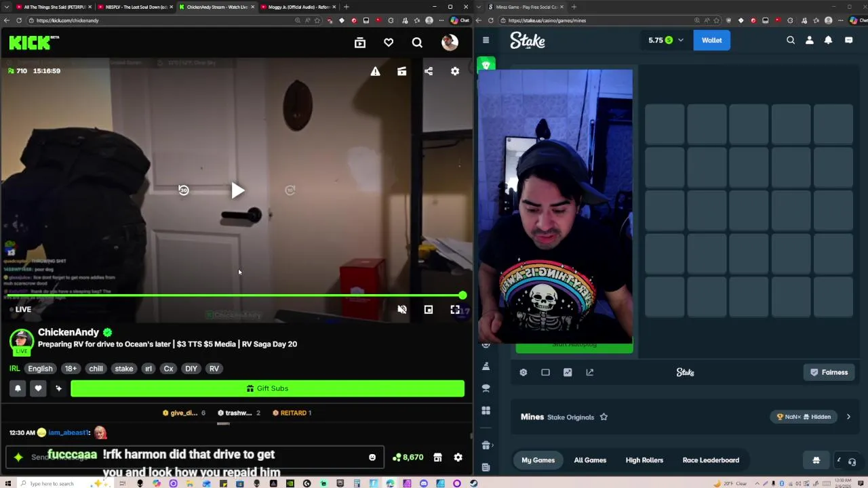Screen dimensions: 868x488
Task: Toggle follow heart under stream title
Action: pos(38,388)
